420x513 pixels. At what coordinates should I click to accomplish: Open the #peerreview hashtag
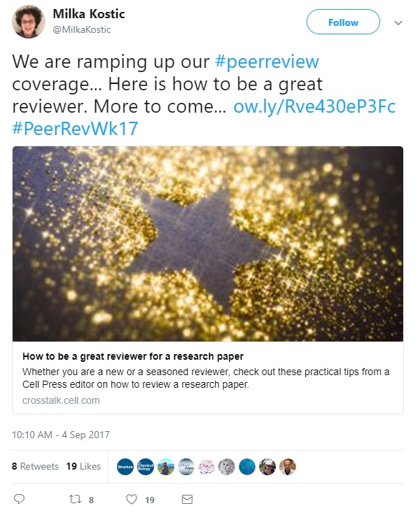click(267, 62)
